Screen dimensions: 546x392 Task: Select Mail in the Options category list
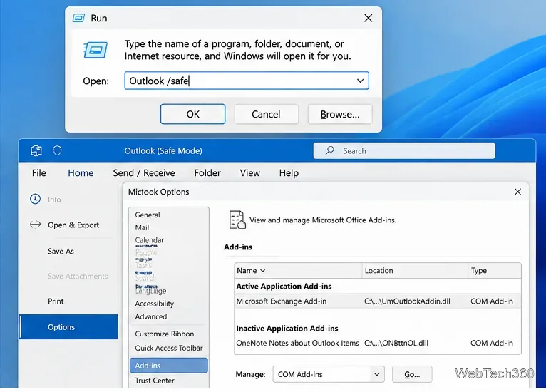142,227
